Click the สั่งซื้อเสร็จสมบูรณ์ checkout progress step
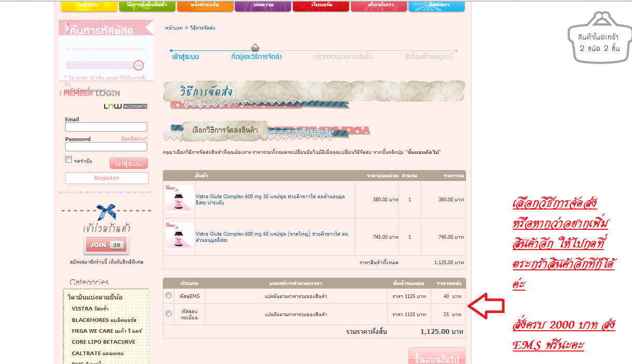This screenshot has height=364, width=632. [x=429, y=57]
